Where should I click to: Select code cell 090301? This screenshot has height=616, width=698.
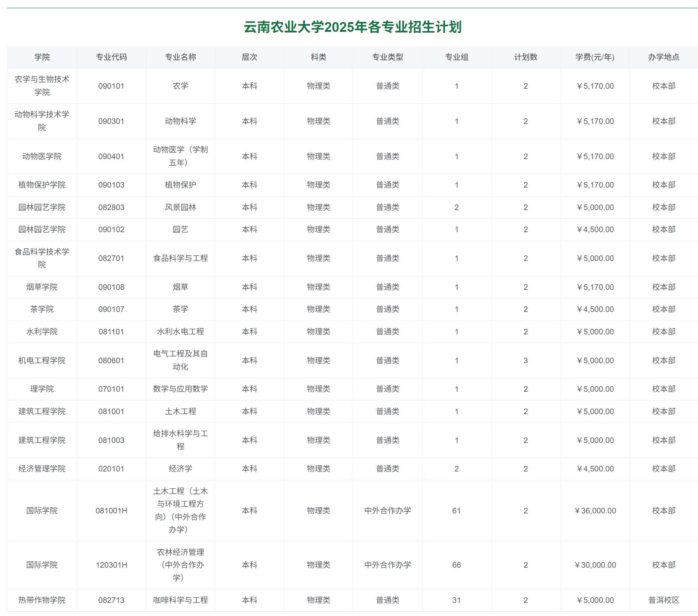tap(111, 121)
